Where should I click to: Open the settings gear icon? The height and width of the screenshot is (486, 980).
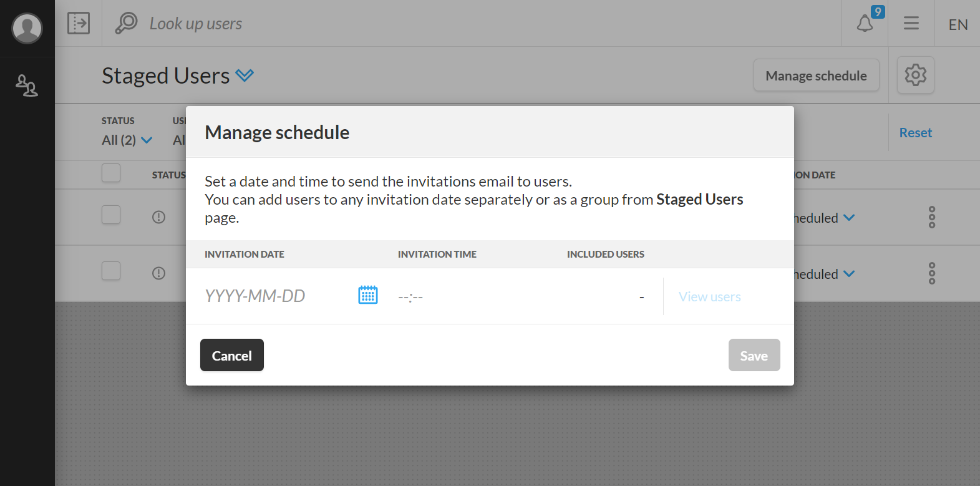tap(915, 75)
